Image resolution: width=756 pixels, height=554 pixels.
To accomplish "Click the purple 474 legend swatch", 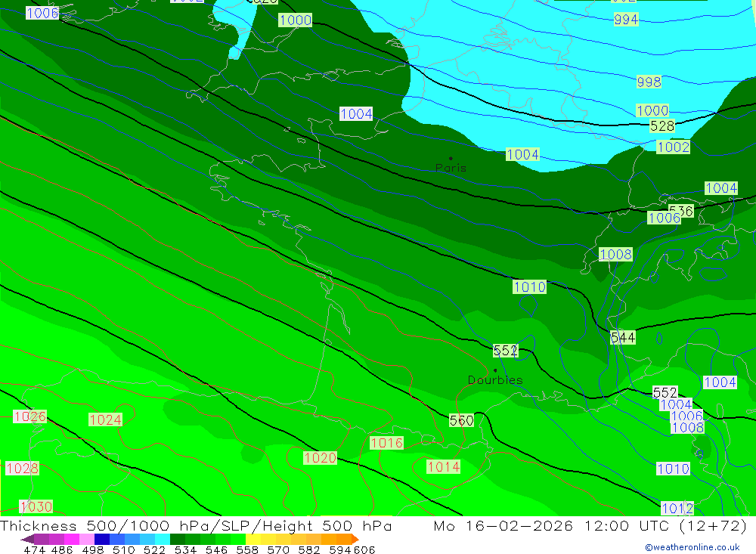I will [41, 539].
